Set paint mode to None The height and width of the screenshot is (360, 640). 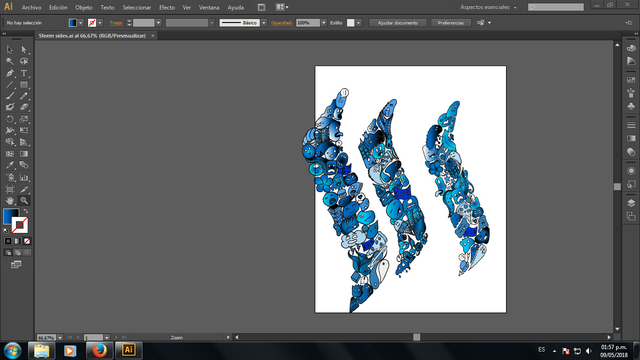[x=27, y=241]
